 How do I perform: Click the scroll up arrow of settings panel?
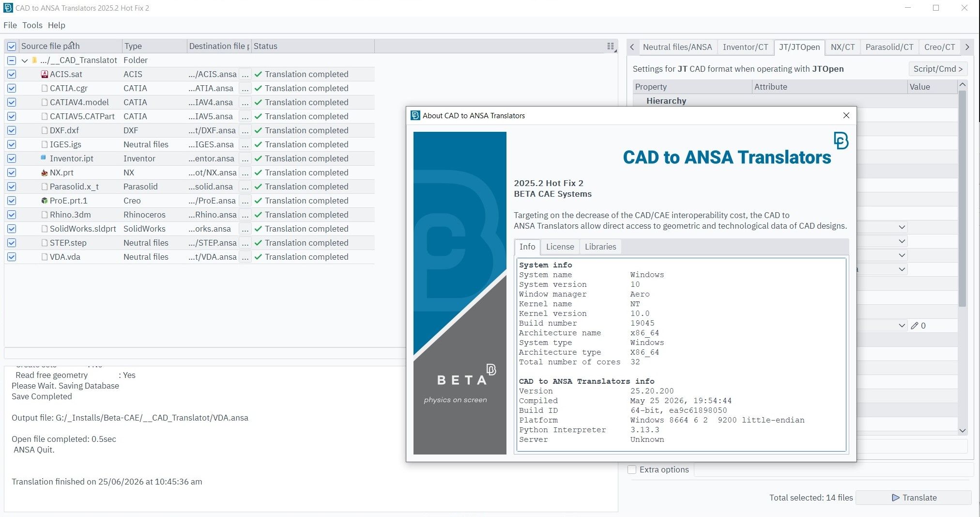click(x=963, y=85)
